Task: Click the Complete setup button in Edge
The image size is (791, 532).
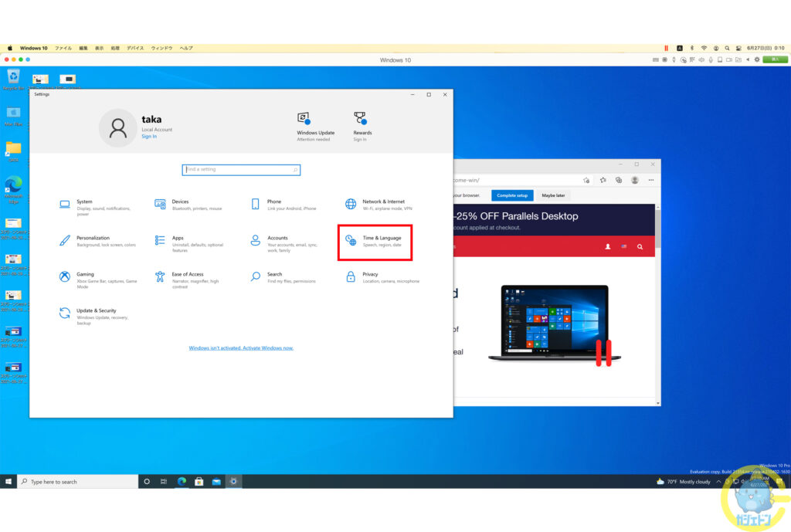Action: (x=512, y=195)
